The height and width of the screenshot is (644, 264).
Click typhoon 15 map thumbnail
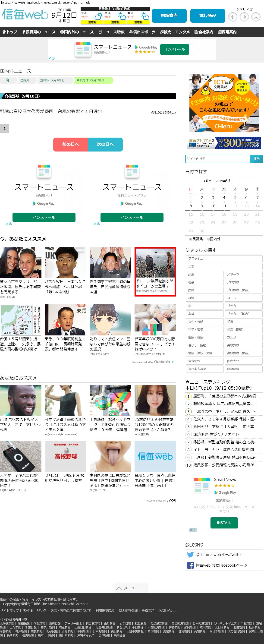click(x=21, y=320)
